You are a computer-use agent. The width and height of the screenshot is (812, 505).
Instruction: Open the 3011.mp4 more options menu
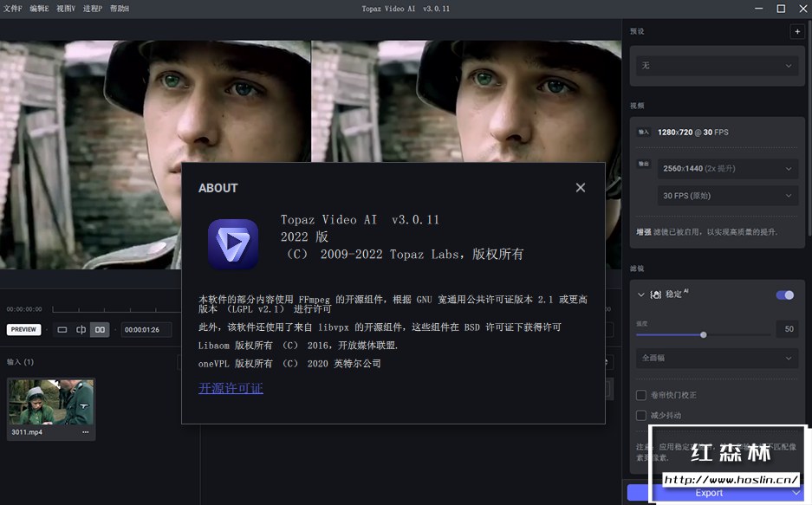coord(86,432)
